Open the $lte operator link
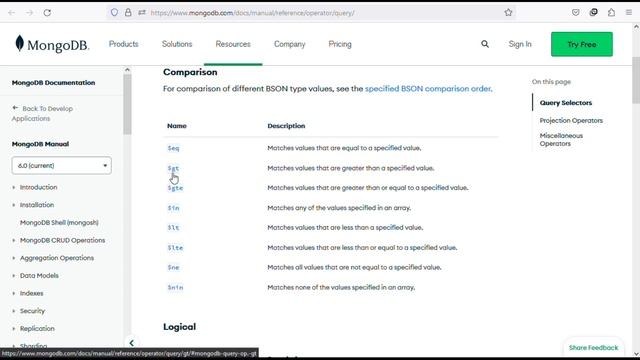The height and width of the screenshot is (360, 640). pyautogui.click(x=176, y=248)
